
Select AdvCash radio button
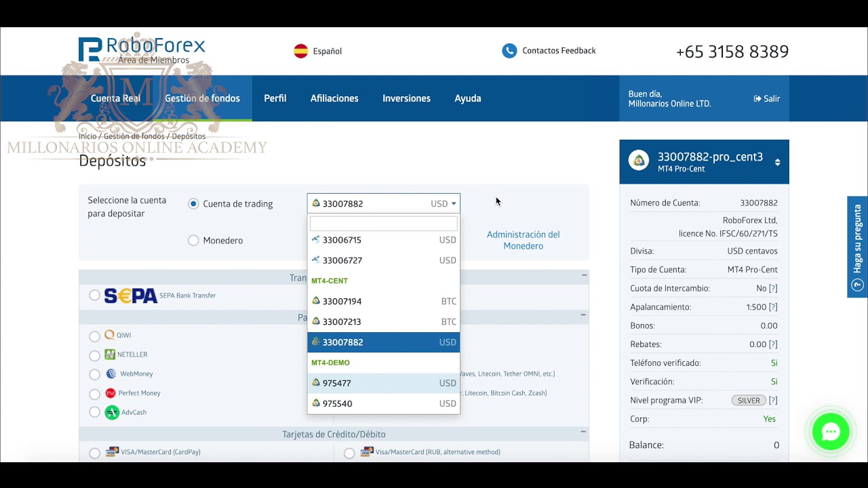pyautogui.click(x=94, y=412)
